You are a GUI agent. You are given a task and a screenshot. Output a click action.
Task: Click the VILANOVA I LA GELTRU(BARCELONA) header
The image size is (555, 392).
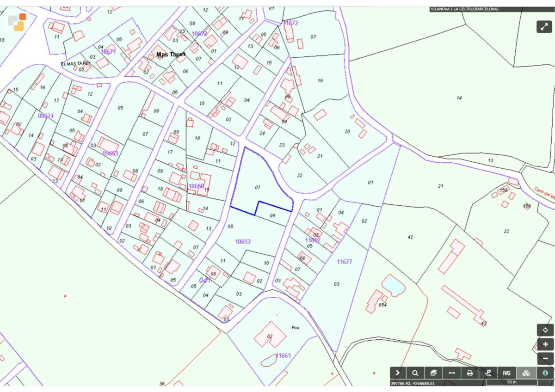pos(464,9)
